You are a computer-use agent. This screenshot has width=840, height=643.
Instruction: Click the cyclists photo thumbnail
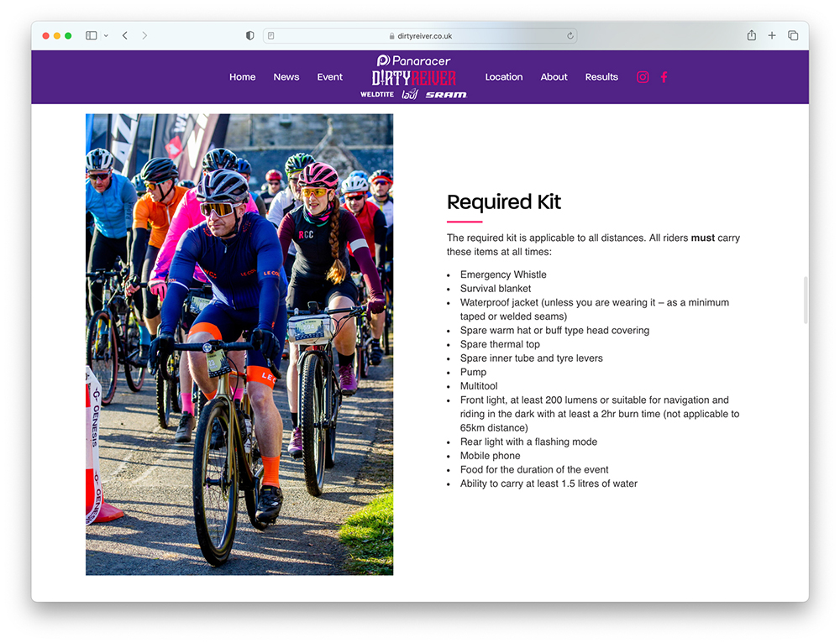pyautogui.click(x=239, y=344)
